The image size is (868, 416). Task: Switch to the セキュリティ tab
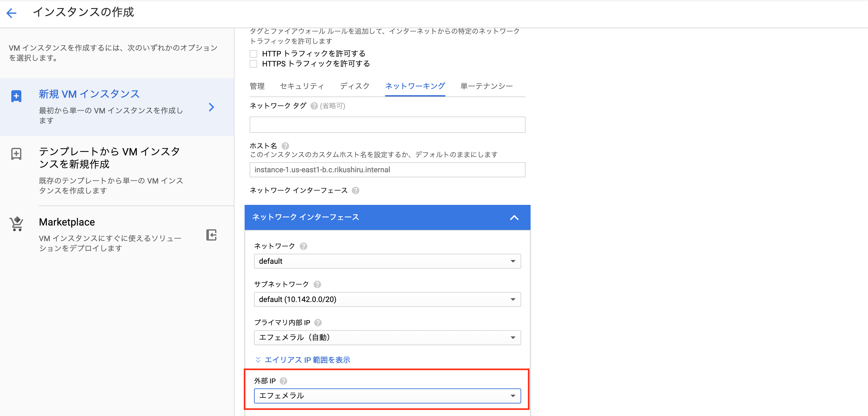302,86
